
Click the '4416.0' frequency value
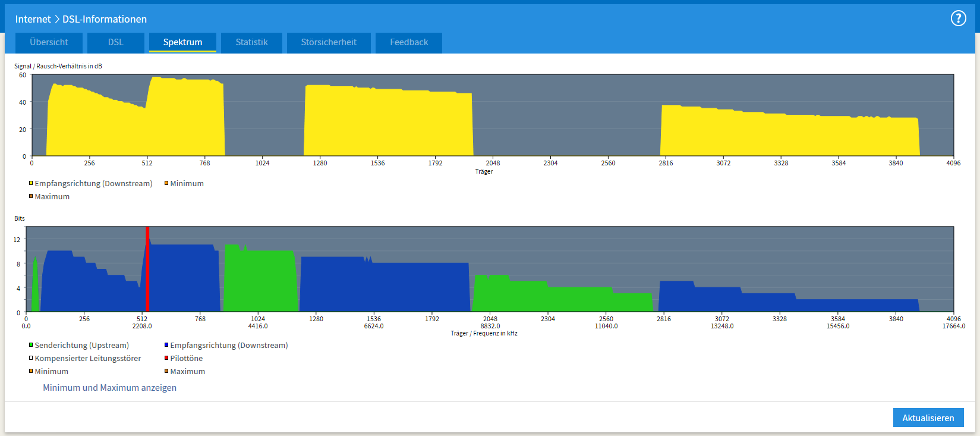(258, 326)
